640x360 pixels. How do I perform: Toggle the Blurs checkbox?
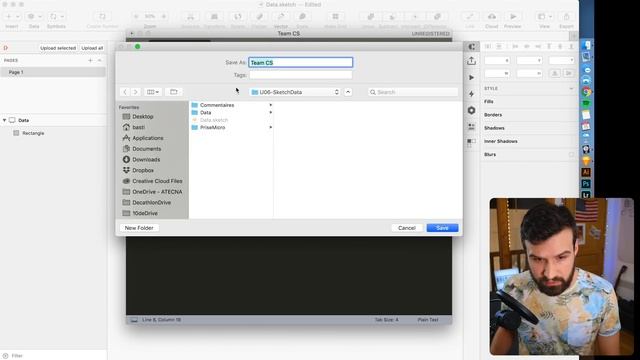(571, 155)
